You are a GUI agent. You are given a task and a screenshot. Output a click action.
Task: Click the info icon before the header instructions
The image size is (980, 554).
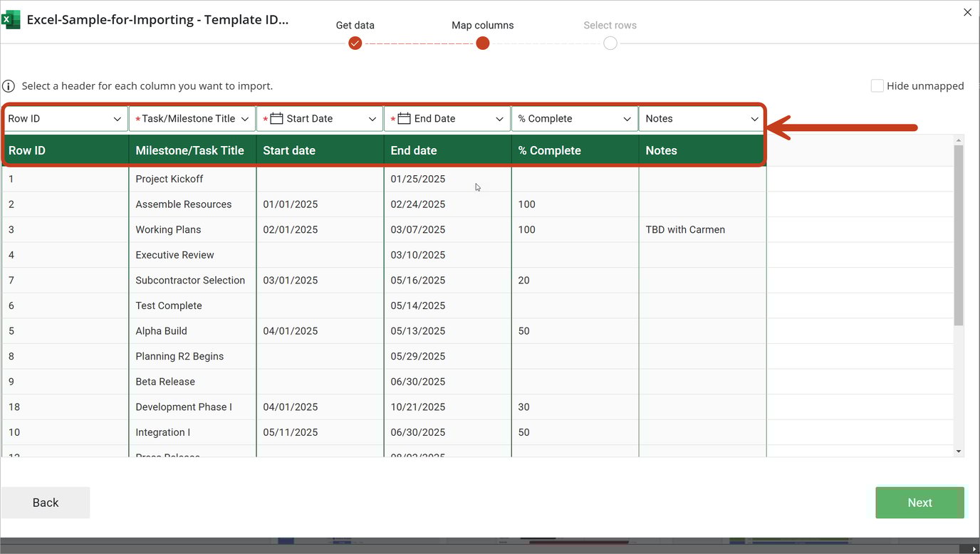[8, 85]
